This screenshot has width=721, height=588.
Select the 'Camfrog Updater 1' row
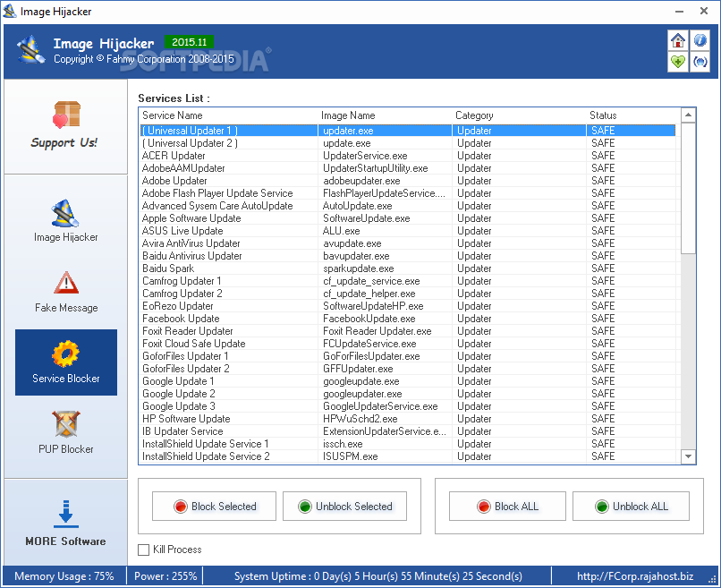(x=408, y=281)
